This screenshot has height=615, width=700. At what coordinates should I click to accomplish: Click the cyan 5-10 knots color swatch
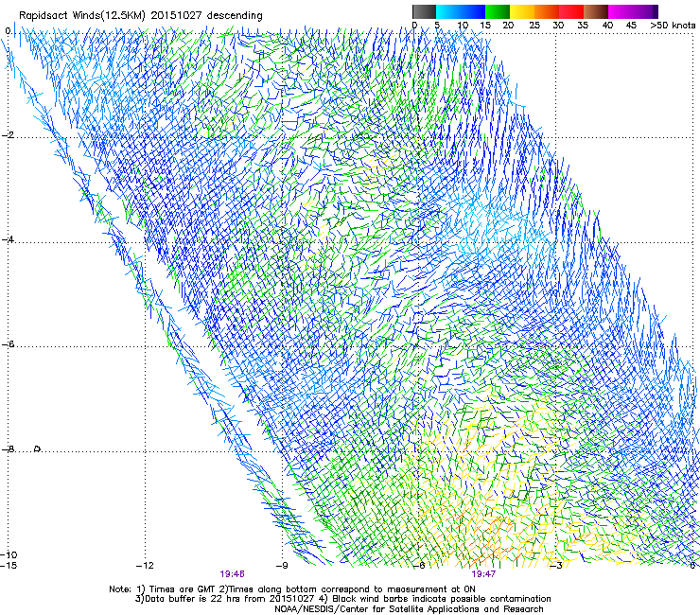(x=447, y=11)
